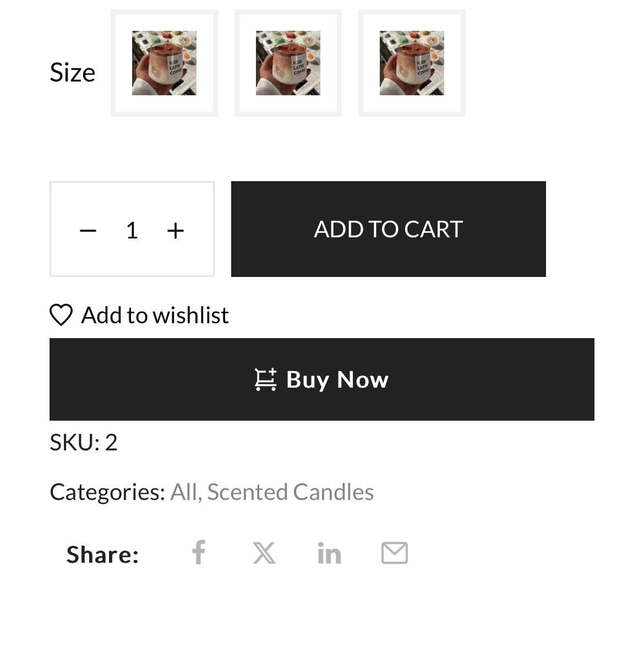Viewport: 644px width, 658px height.
Task: Share product on X (Twitter)
Action: (x=264, y=553)
